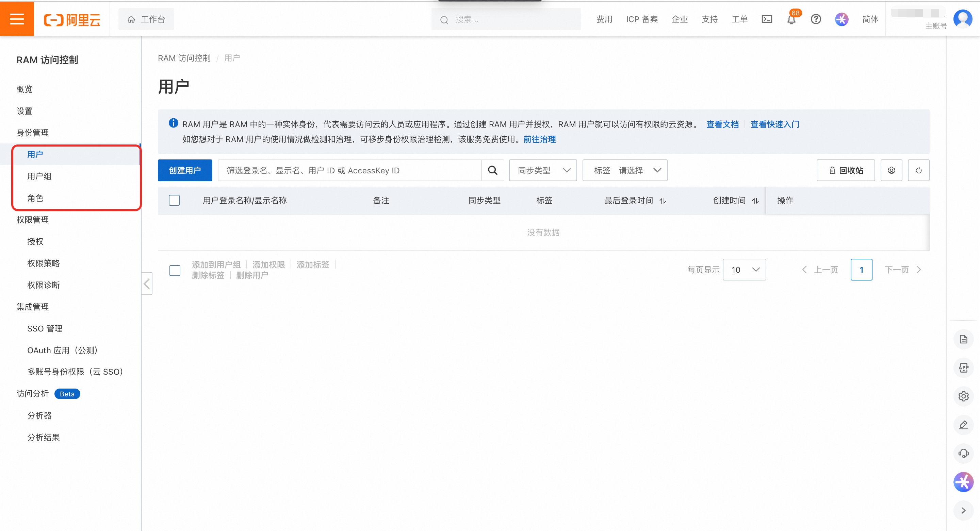Screen dimensions: 980x531
Task: Open the 标签 请选择 dropdown
Action: 625,170
